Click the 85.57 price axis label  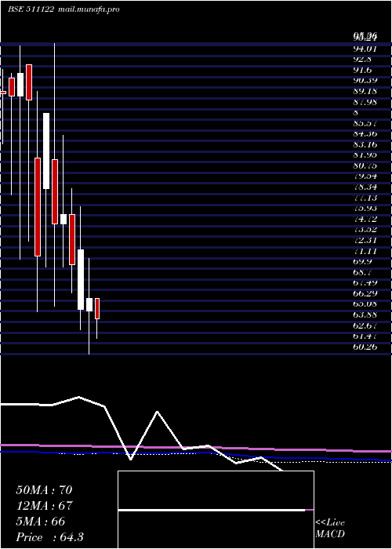[x=365, y=123]
